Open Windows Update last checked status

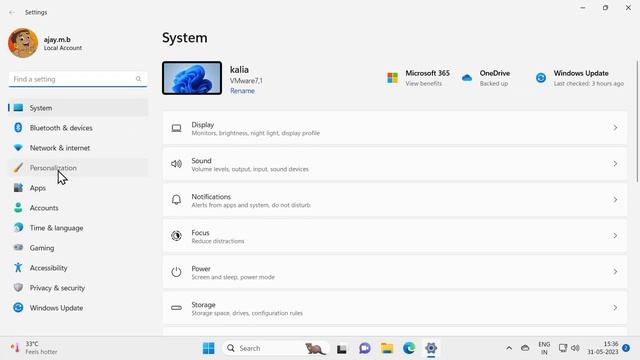pyautogui.click(x=589, y=83)
